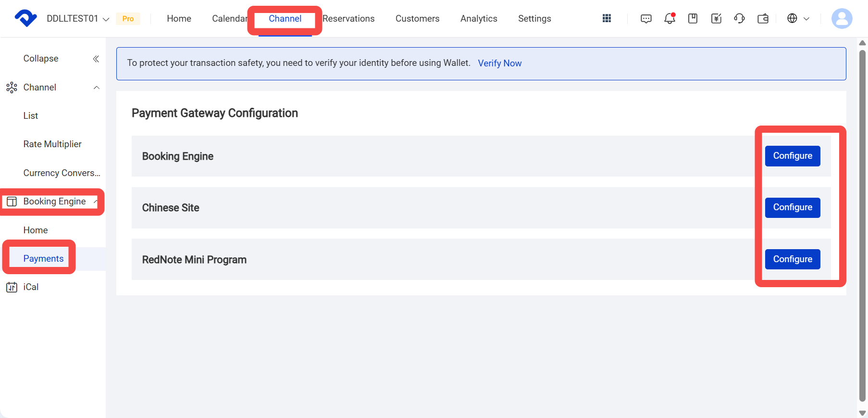The image size is (868, 418).
Task: Open the apps grid icon
Action: 607,18
